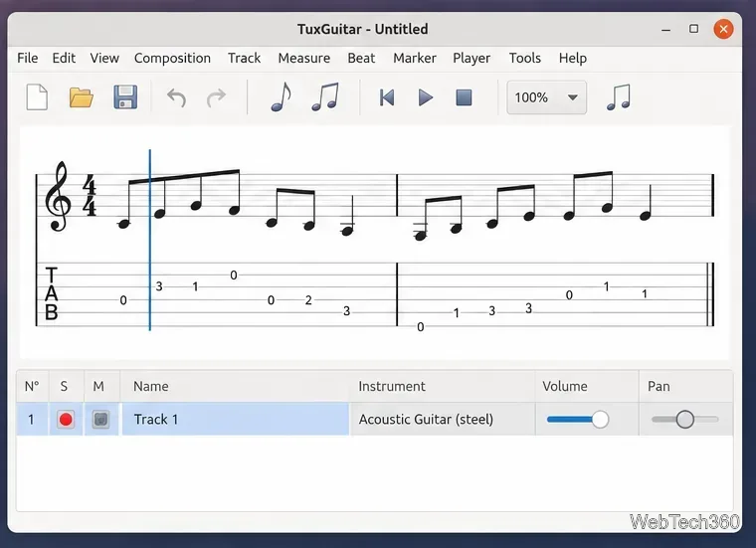Select the single eighth note icon

[x=282, y=97]
